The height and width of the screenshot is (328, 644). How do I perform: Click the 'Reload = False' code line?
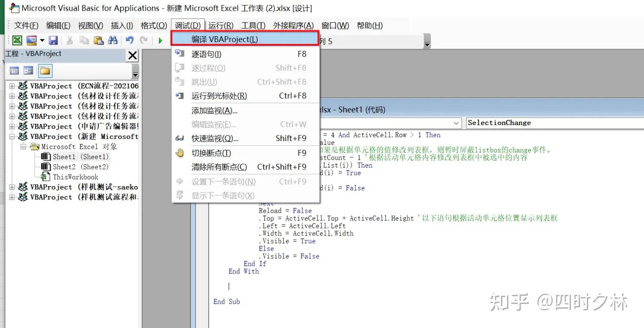(x=285, y=211)
